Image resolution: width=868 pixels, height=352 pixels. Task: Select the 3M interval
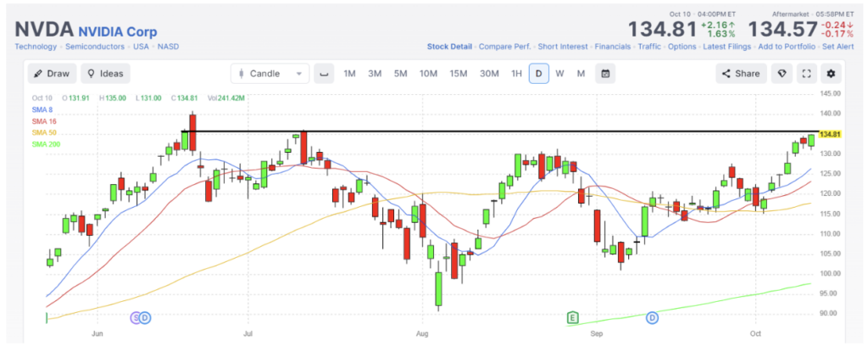pyautogui.click(x=375, y=74)
